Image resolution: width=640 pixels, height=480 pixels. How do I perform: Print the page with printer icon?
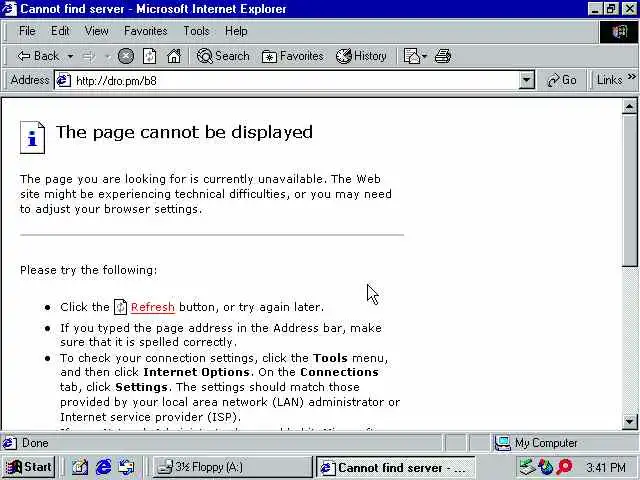point(443,56)
